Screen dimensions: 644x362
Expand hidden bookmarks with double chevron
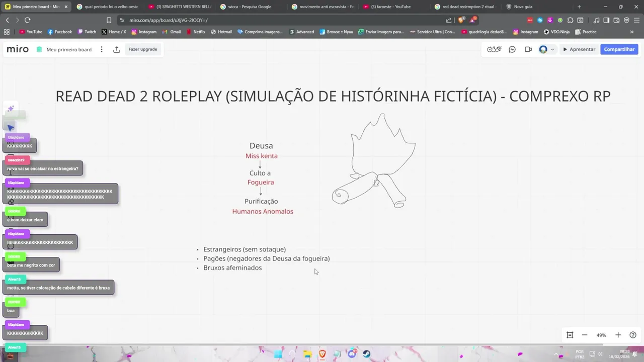pyautogui.click(x=632, y=32)
